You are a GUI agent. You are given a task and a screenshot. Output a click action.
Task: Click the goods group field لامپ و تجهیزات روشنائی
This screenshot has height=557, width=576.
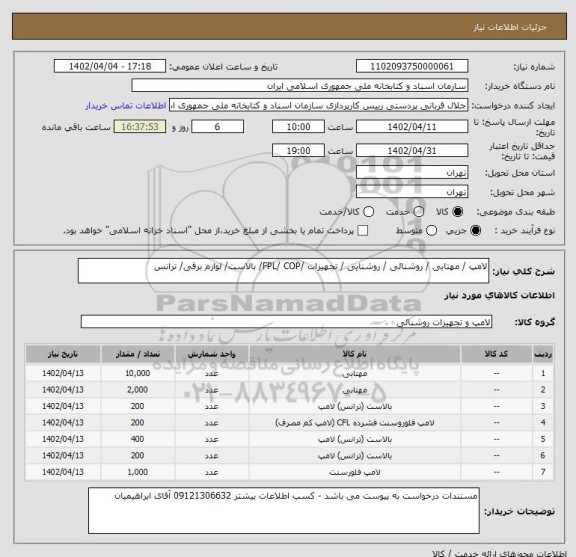pyautogui.click(x=286, y=322)
